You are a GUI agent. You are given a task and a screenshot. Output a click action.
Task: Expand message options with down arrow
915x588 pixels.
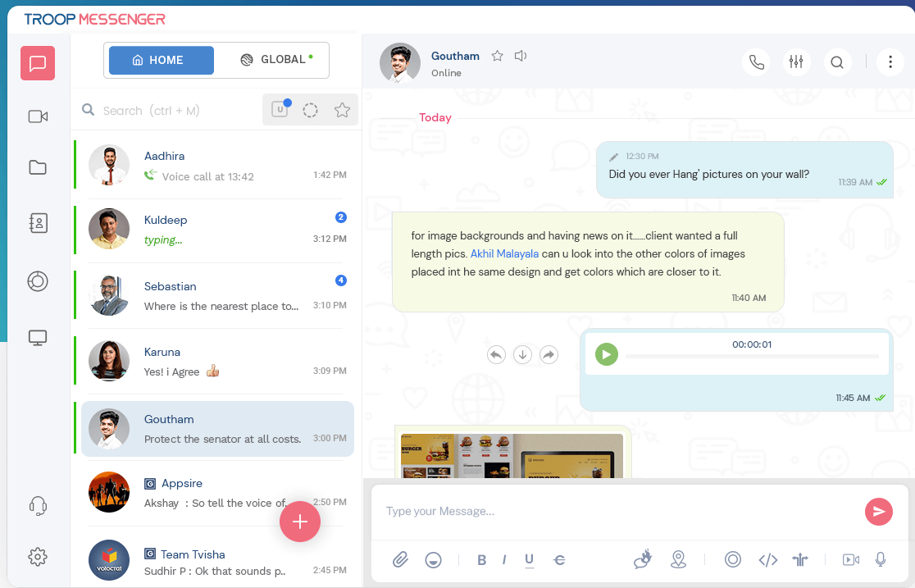[x=522, y=354]
